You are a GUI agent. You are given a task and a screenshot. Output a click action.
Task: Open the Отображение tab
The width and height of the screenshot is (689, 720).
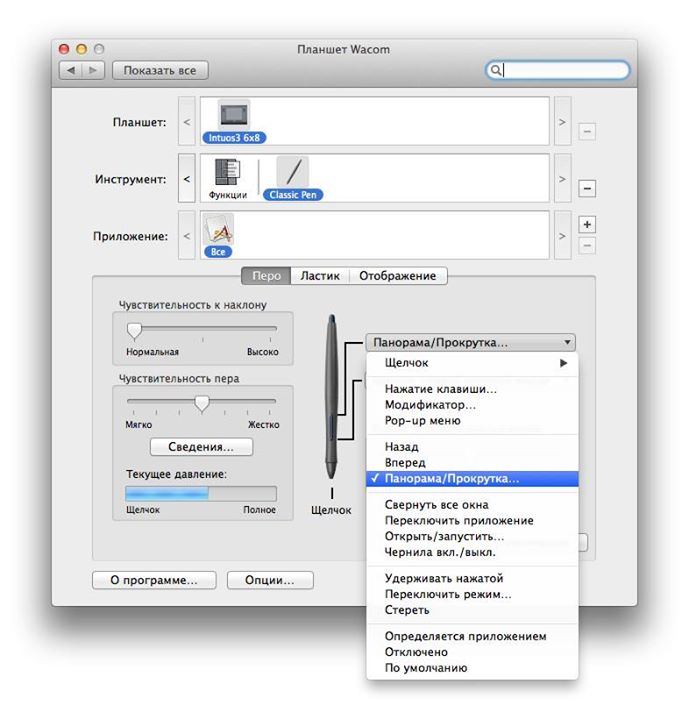(x=397, y=276)
